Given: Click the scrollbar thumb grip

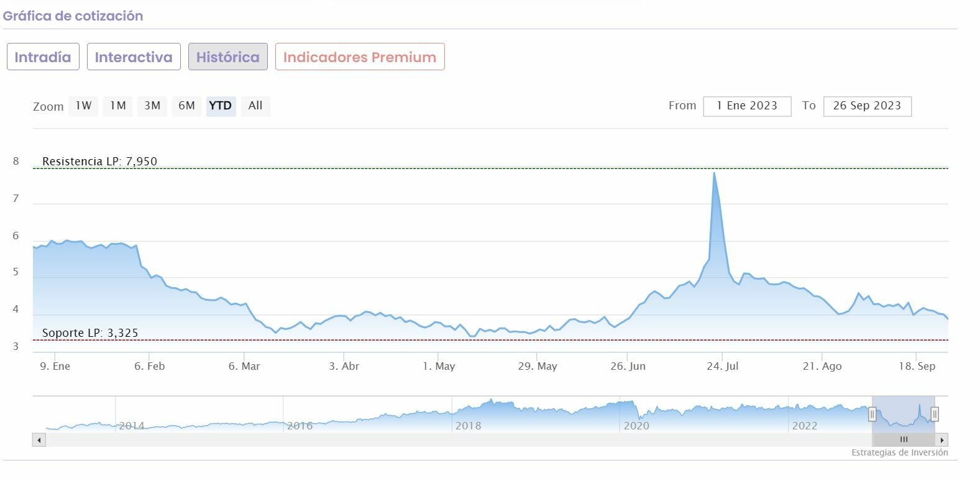Looking at the screenshot, I should [x=904, y=440].
